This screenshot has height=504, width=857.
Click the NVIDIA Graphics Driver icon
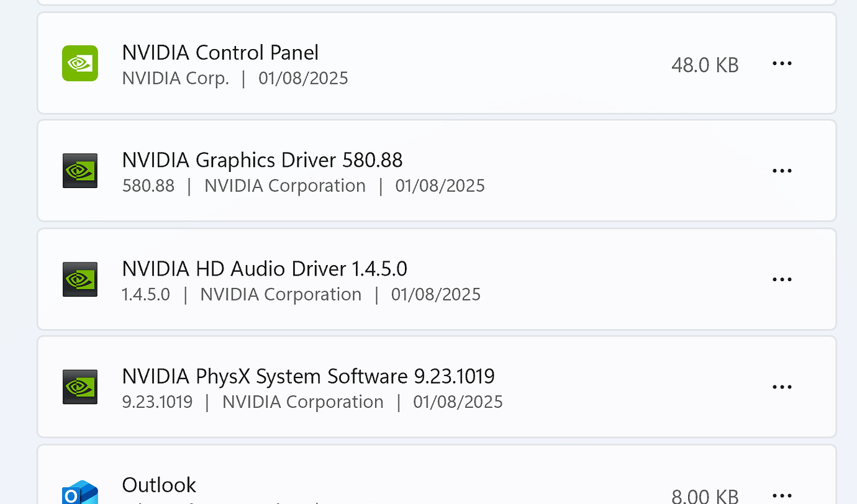[x=79, y=171]
